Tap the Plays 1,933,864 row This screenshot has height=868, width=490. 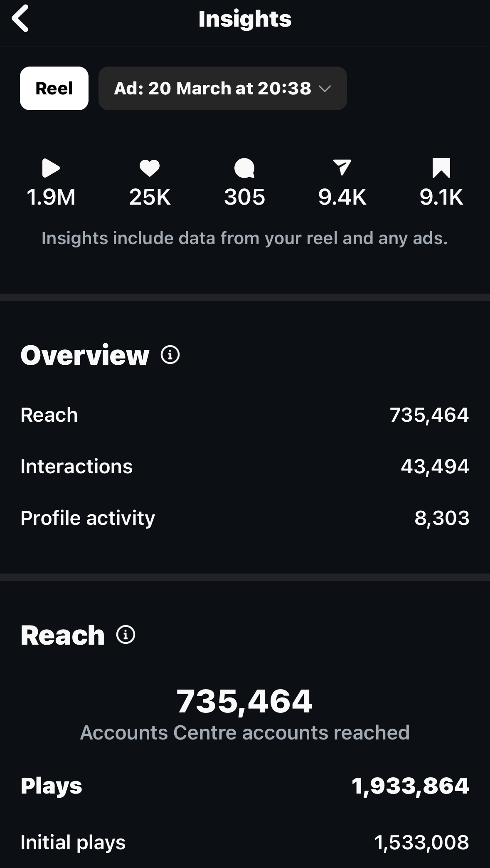[245, 786]
